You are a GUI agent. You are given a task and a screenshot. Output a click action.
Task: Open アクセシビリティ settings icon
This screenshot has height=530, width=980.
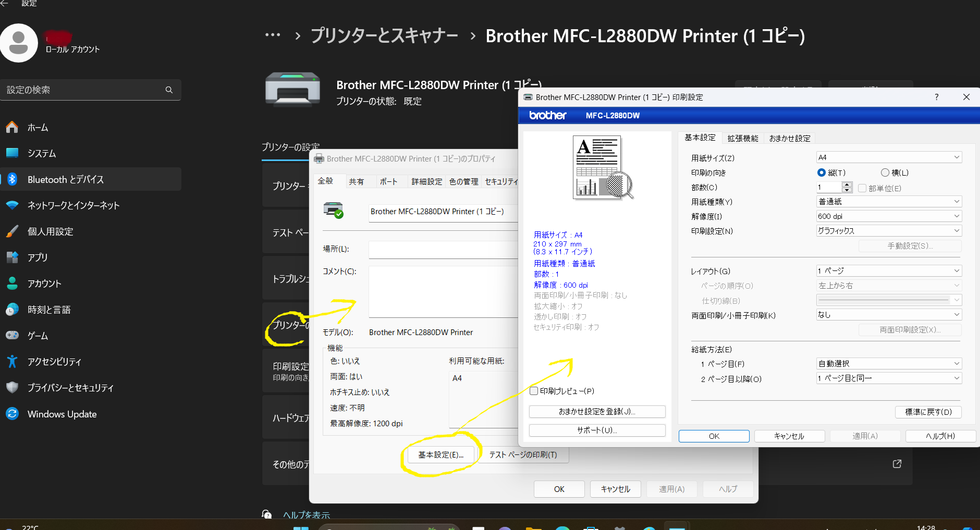pos(13,362)
